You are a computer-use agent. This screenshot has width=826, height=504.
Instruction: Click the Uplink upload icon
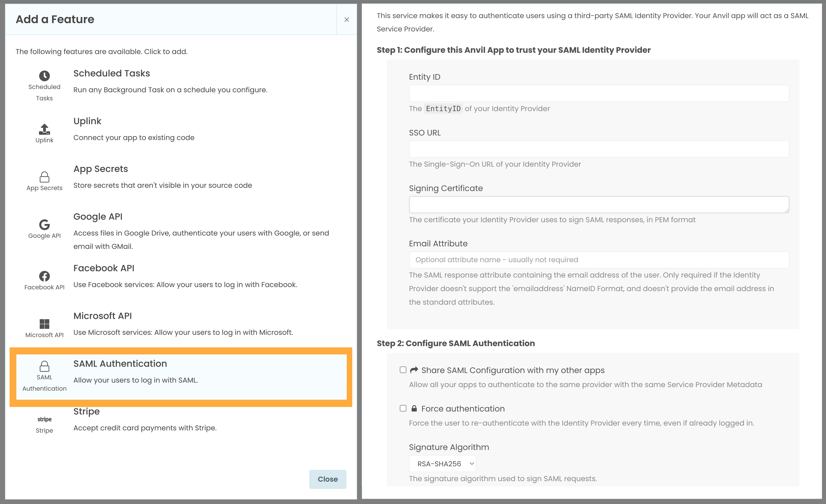[x=44, y=129]
